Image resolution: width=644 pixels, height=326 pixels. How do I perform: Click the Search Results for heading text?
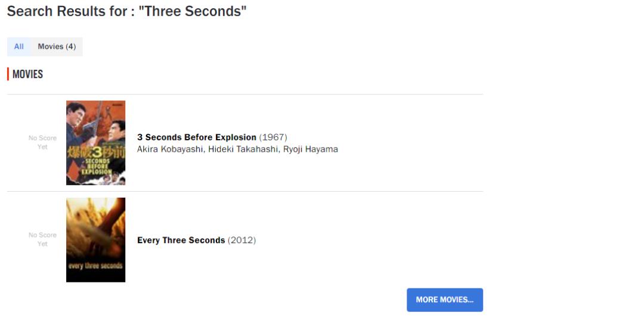point(70,11)
